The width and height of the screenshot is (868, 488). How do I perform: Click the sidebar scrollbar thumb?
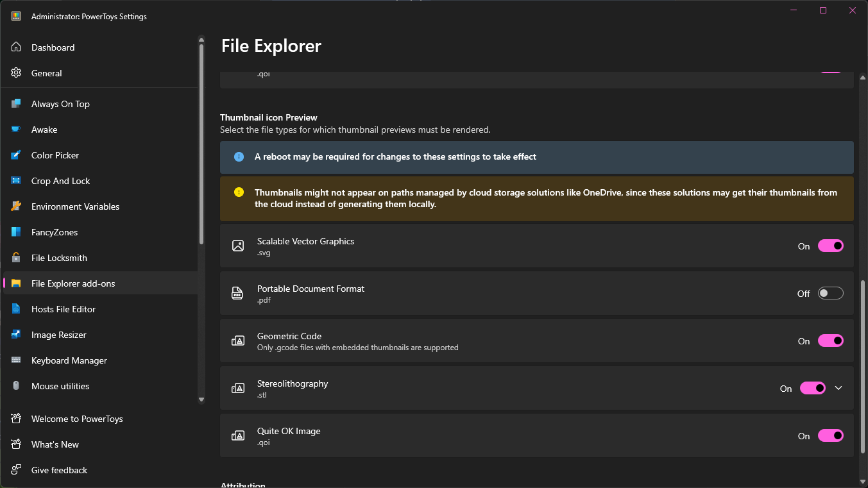coord(201,144)
